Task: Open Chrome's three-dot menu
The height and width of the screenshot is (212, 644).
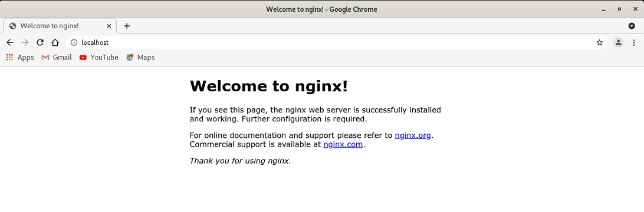Action: click(x=634, y=42)
